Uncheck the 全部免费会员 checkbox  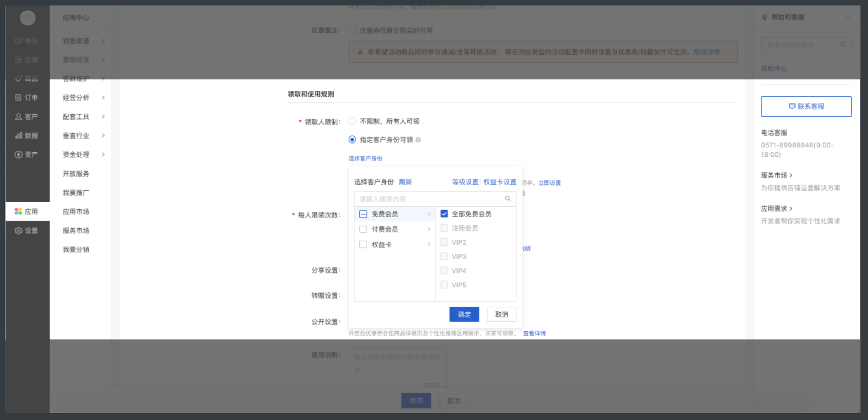(444, 214)
